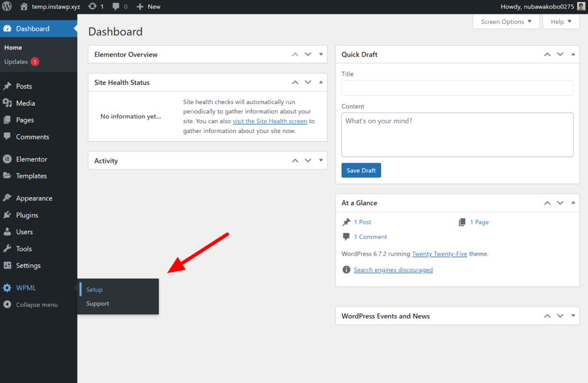Click the user avatar next to Howdy

click(581, 6)
